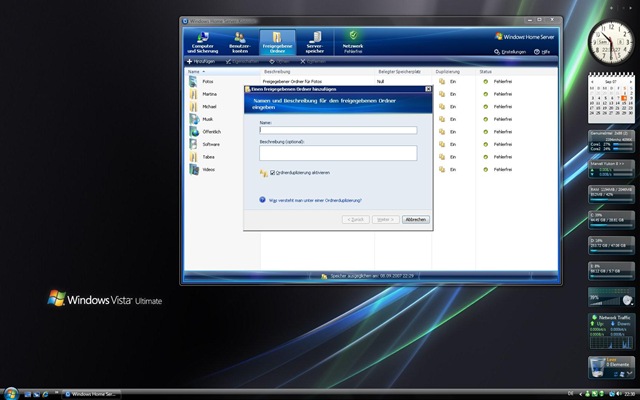The width and height of the screenshot is (640, 400).
Task: Click the green status icon in Musik row
Action: 486,119
